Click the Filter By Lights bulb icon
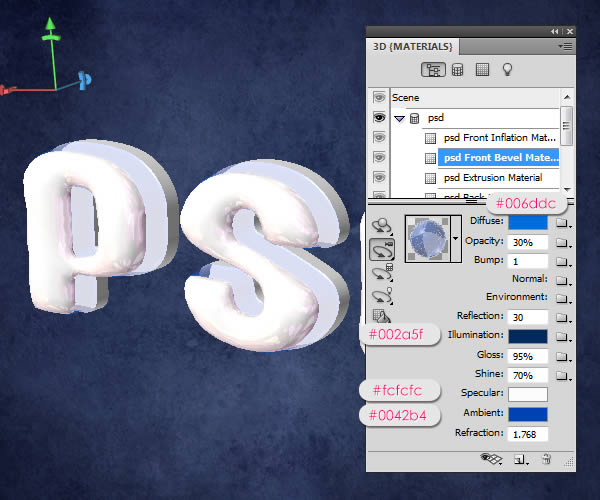The height and width of the screenshot is (500, 600). (x=507, y=70)
